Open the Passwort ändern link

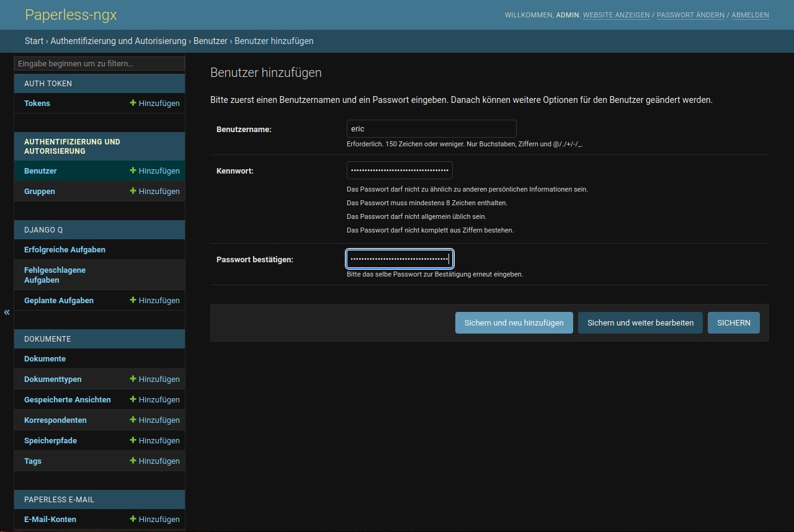[690, 15]
